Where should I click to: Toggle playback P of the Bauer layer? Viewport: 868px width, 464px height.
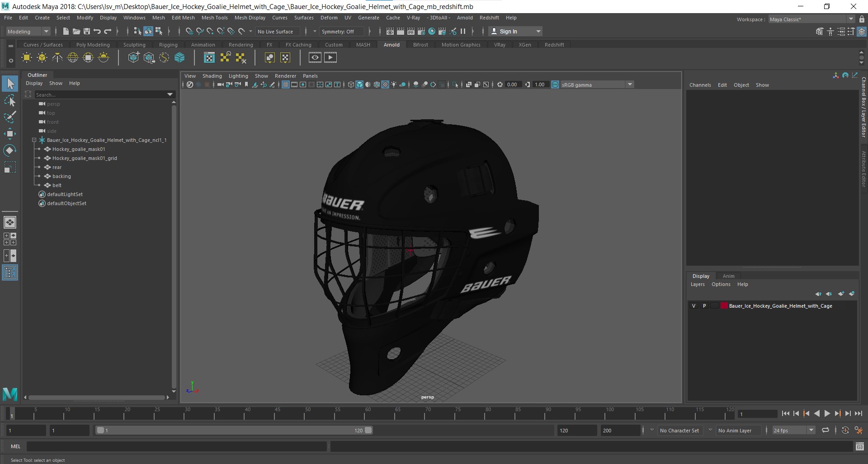point(704,306)
